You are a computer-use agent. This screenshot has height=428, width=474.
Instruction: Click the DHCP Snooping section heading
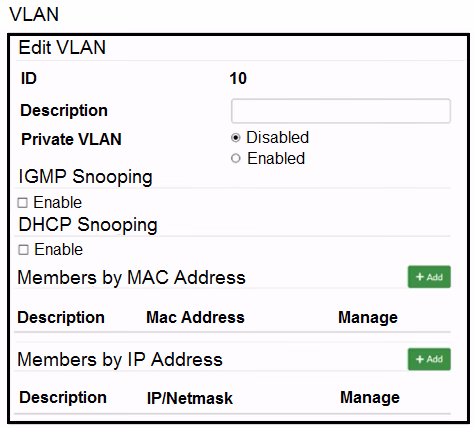point(88,225)
